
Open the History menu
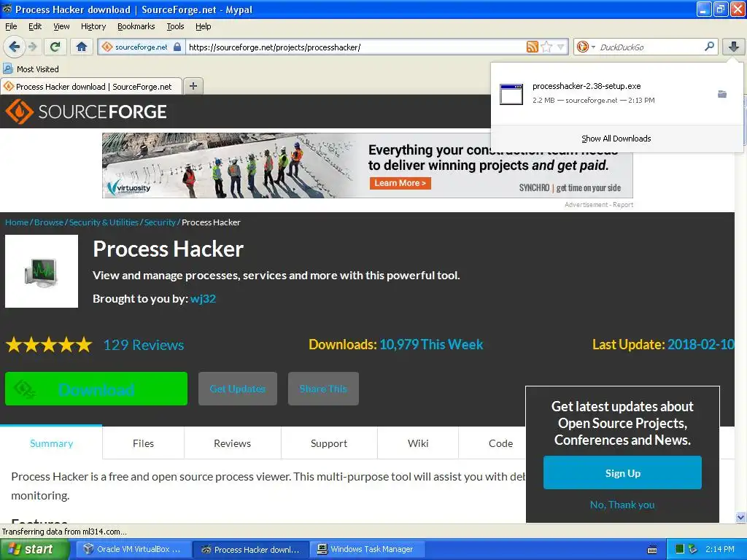(93, 26)
